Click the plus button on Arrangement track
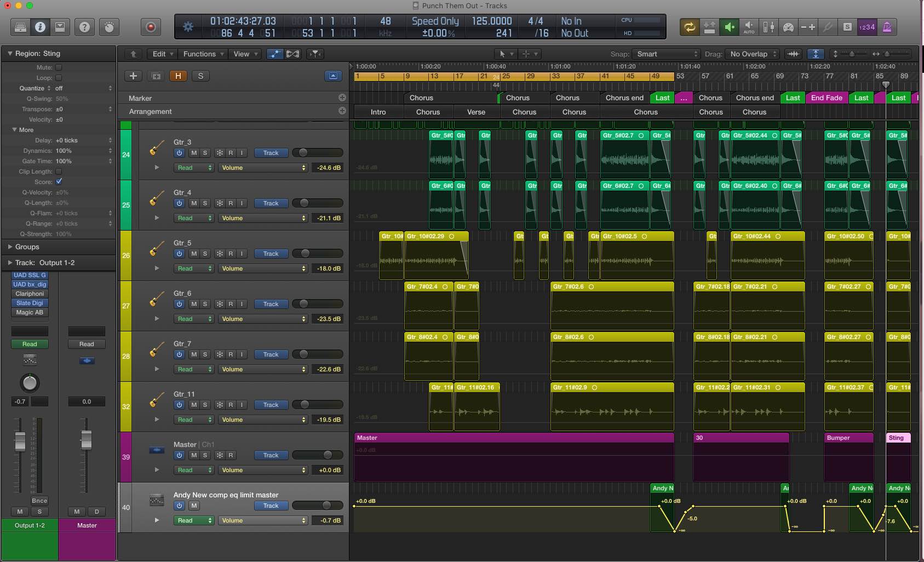The width and height of the screenshot is (924, 562). (x=342, y=111)
